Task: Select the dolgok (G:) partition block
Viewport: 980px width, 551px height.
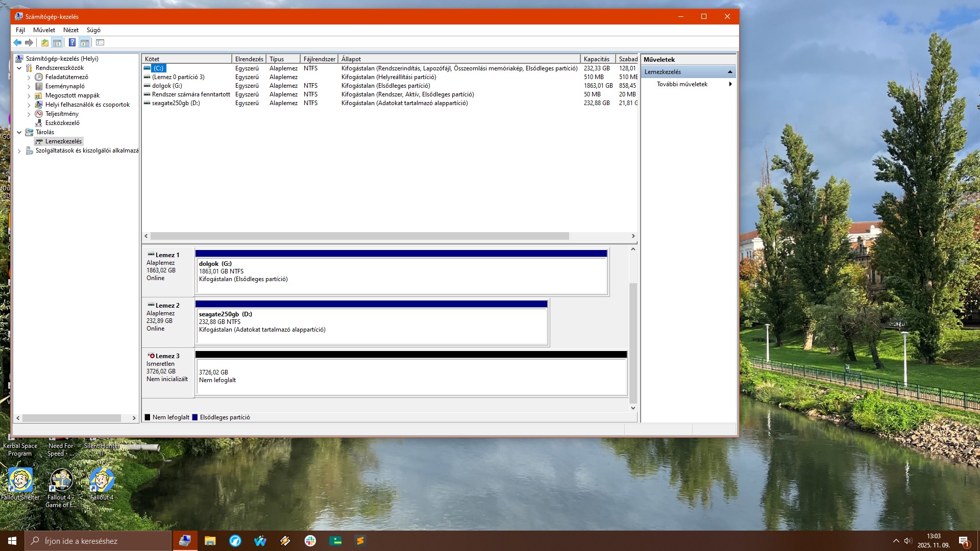Action: (402, 275)
